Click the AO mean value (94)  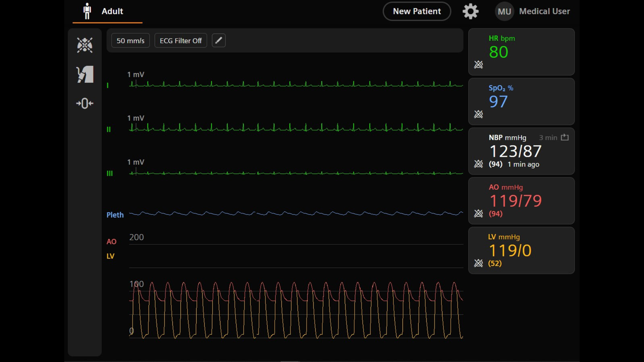495,214
